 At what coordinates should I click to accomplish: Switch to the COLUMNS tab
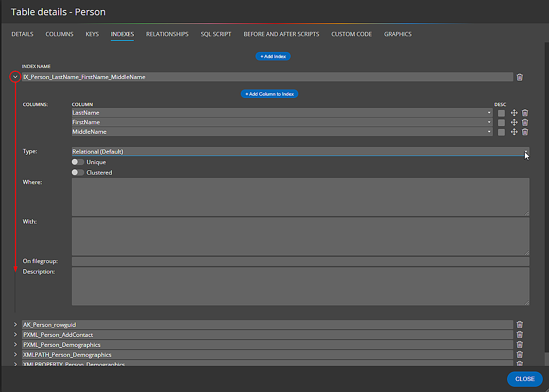tap(59, 34)
